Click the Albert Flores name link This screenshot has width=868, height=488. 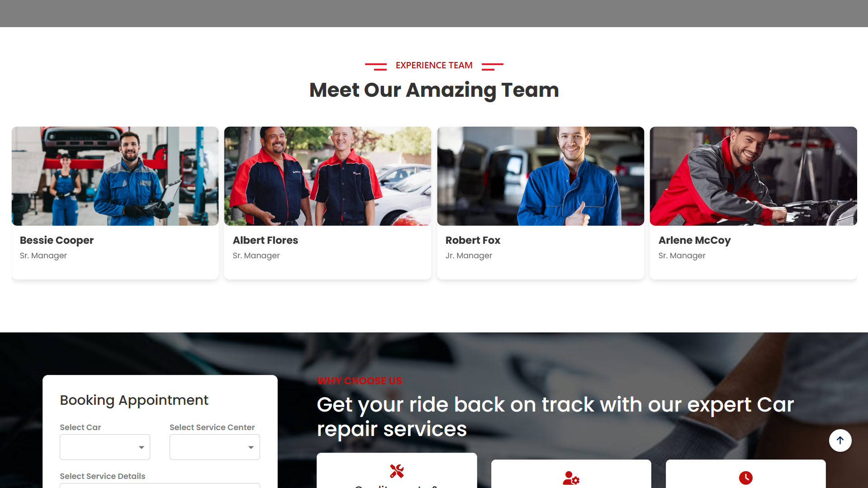click(266, 240)
